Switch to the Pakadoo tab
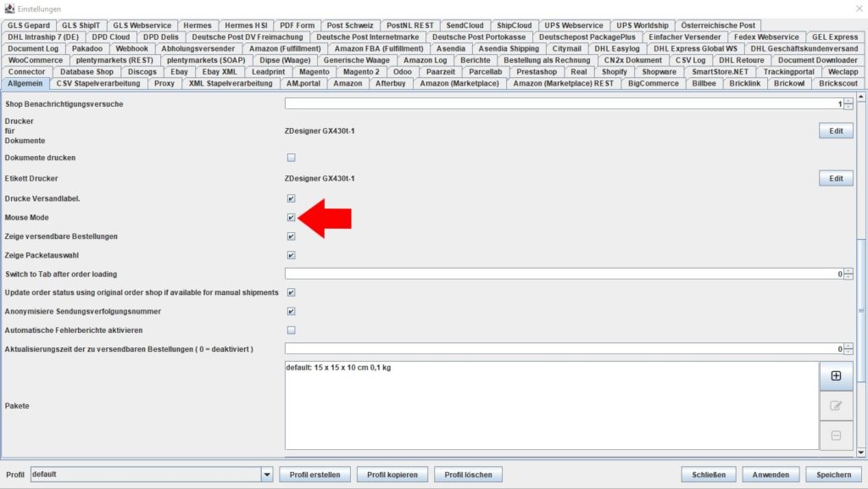Screen dimensions: 868x489 pyautogui.click(x=87, y=48)
